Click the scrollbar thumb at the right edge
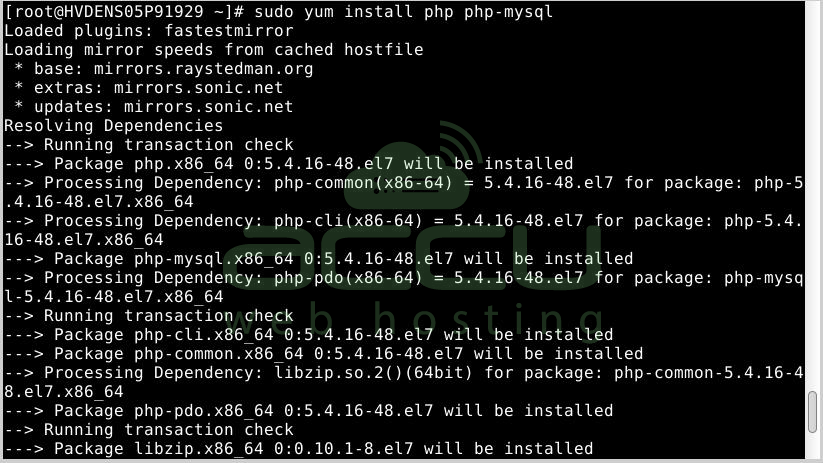The image size is (823, 463). pyautogui.click(x=812, y=411)
